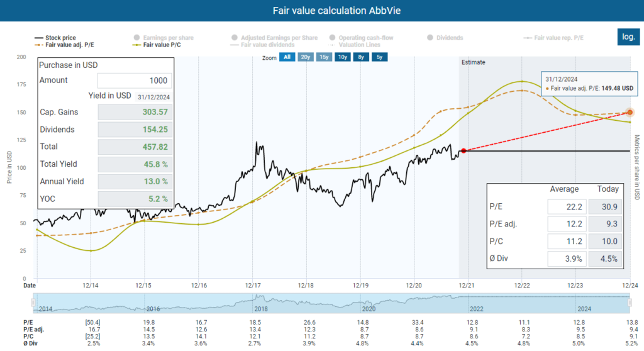Click the Total Yield value 45.8 %

click(135, 164)
